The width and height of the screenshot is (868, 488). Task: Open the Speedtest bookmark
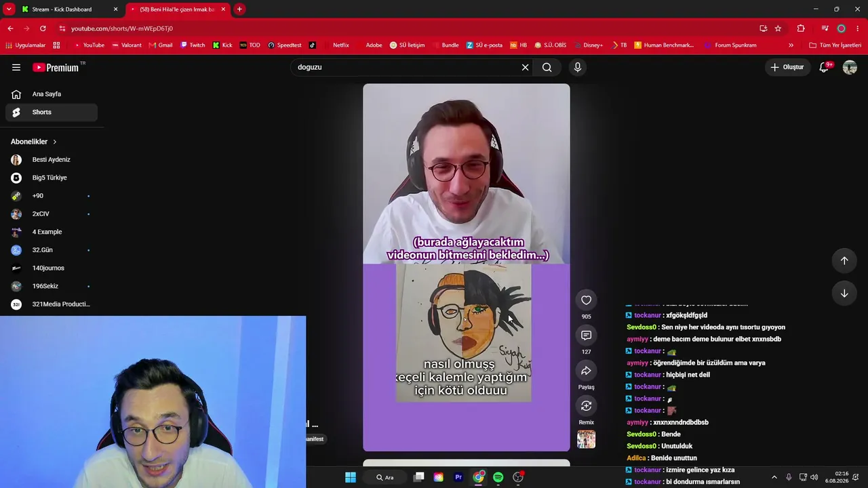(x=285, y=45)
